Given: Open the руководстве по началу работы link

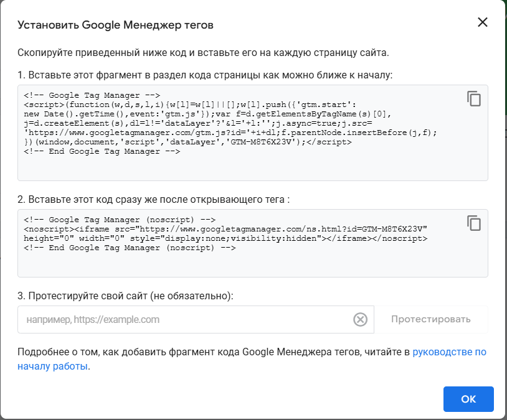Looking at the screenshot, I should tap(252, 359).
